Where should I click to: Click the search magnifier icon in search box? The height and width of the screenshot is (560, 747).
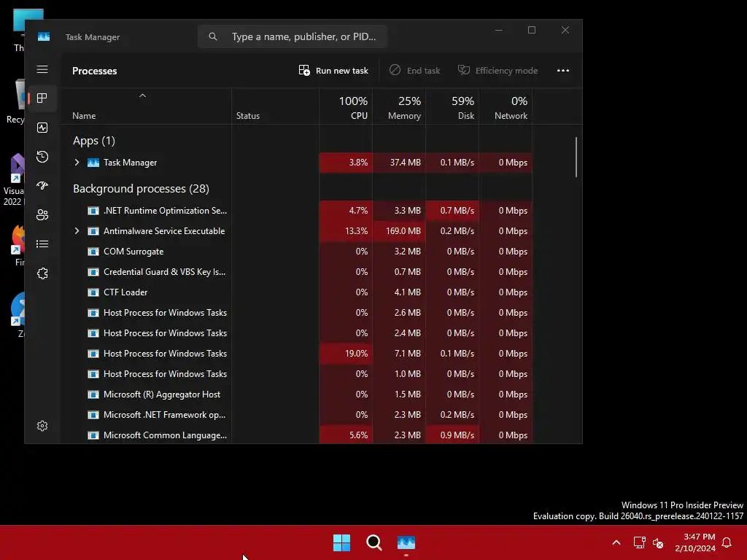(x=213, y=36)
